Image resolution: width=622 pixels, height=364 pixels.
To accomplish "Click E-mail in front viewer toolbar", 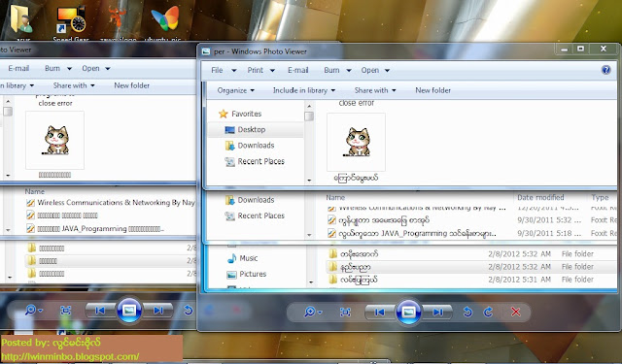I will [298, 70].
